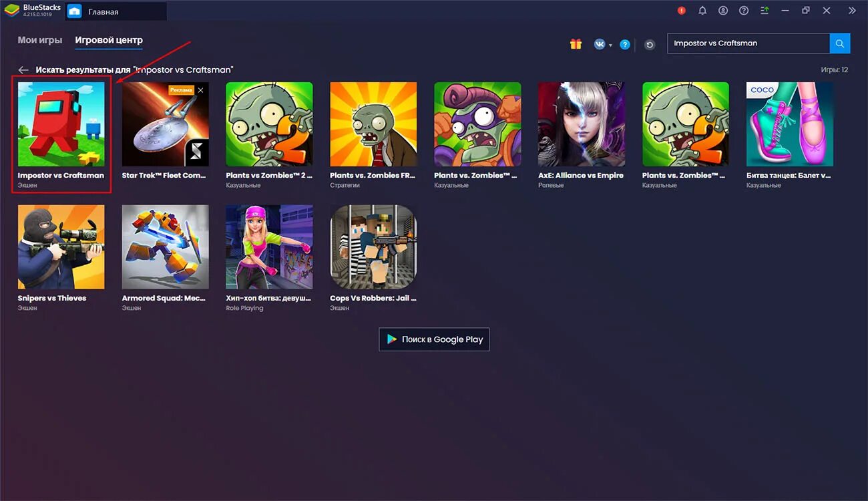Click the Ролевые genre label
This screenshot has width=868, height=501.
pyautogui.click(x=551, y=186)
